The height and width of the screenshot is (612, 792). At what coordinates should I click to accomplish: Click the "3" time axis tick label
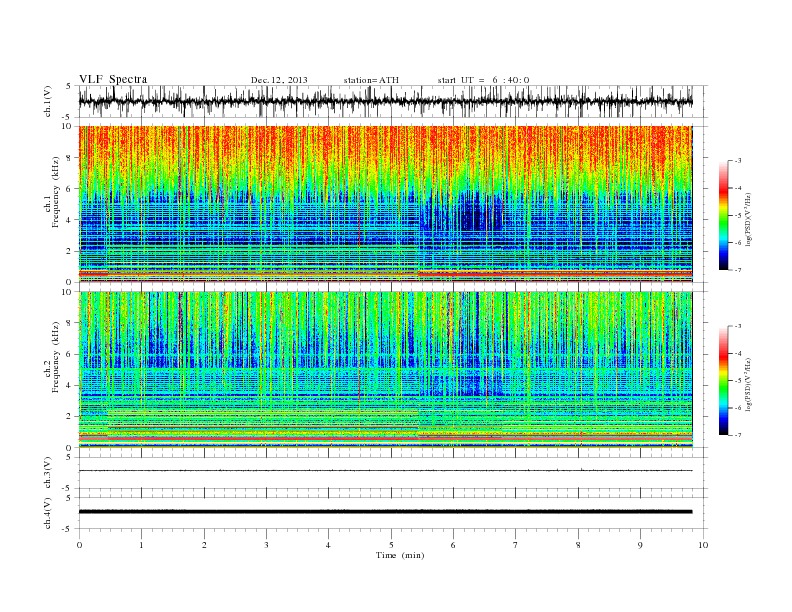pos(266,545)
